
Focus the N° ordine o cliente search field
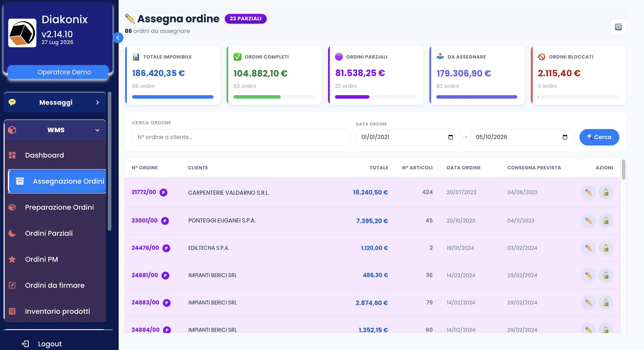(x=241, y=137)
